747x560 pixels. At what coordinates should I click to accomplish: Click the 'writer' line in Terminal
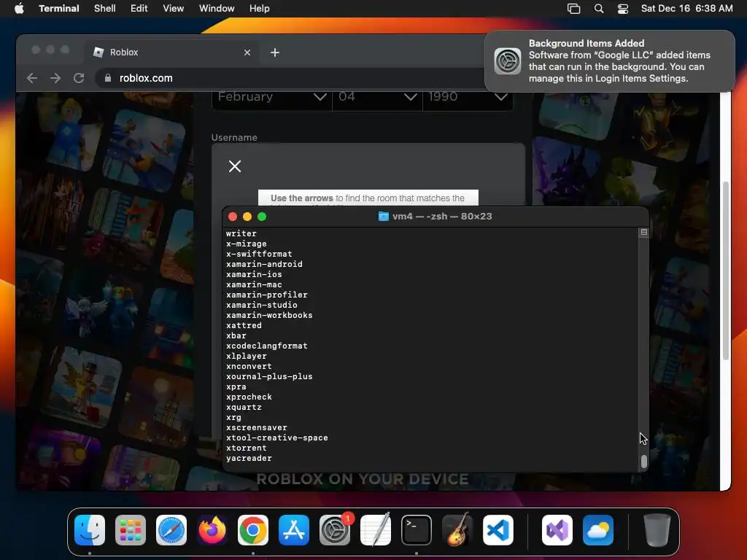241,234
